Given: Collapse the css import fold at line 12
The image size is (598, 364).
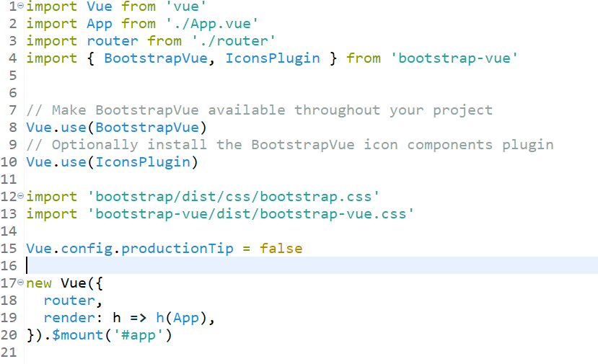Looking at the screenshot, I should coord(21,196).
